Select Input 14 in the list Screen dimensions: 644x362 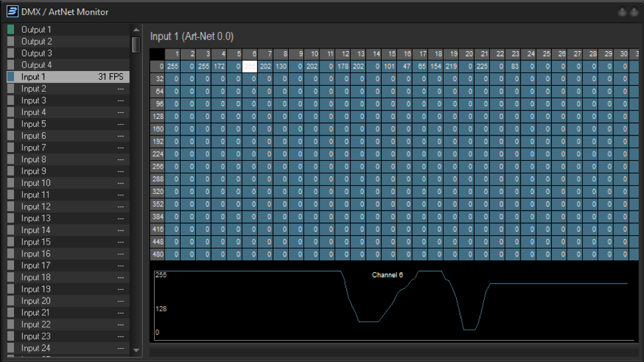(68, 230)
